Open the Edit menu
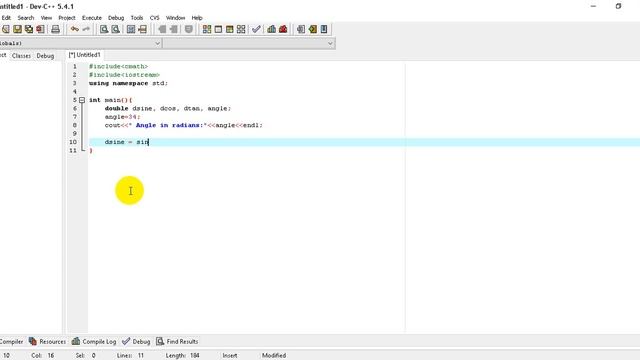640x360 pixels. pos(6,18)
